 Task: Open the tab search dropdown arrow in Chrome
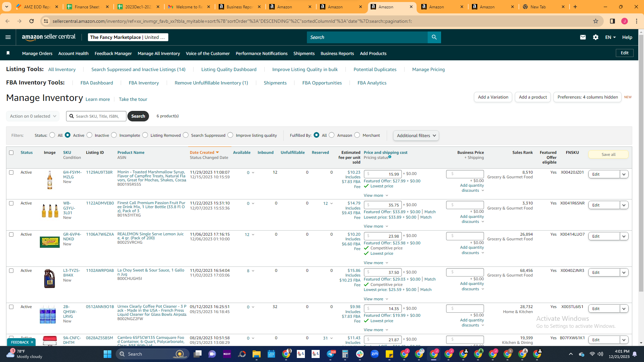(x=7, y=7)
